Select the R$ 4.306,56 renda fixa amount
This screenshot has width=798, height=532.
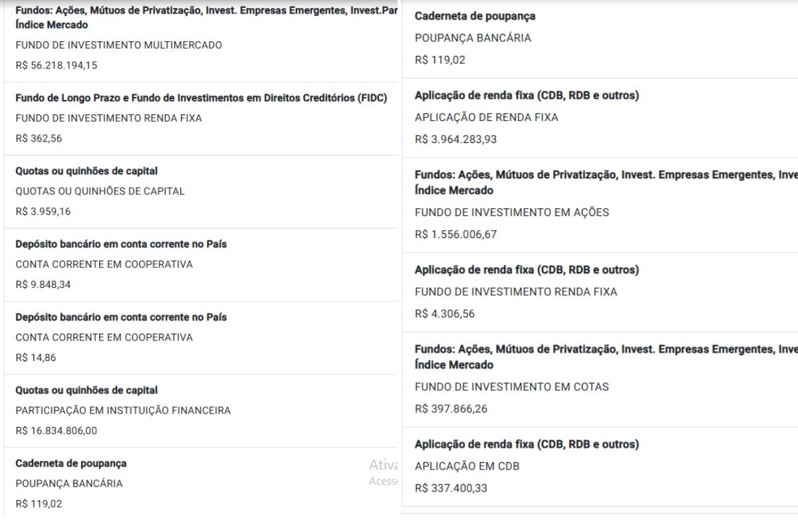[444, 314]
